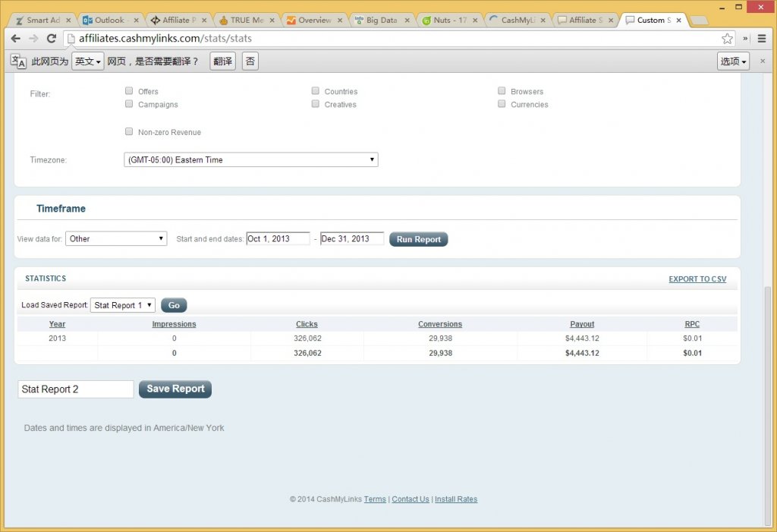Check the Currencies filter checkbox
The image size is (777, 532).
tap(502, 104)
